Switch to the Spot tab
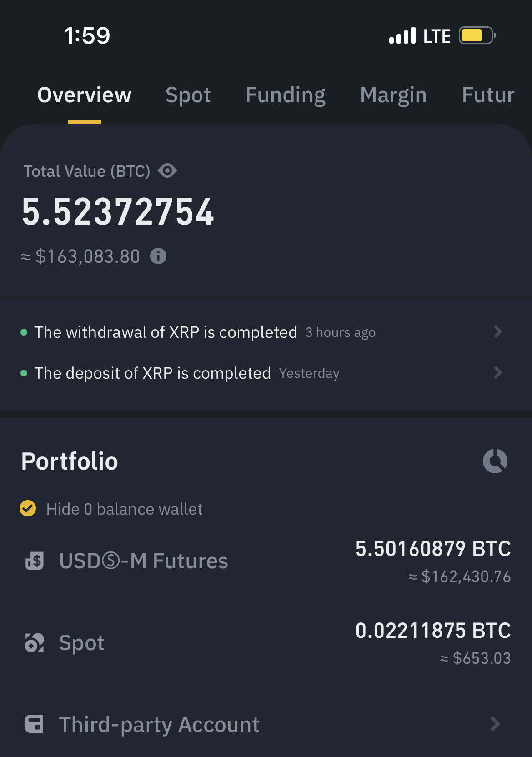The height and width of the screenshot is (757, 532). coord(188,95)
